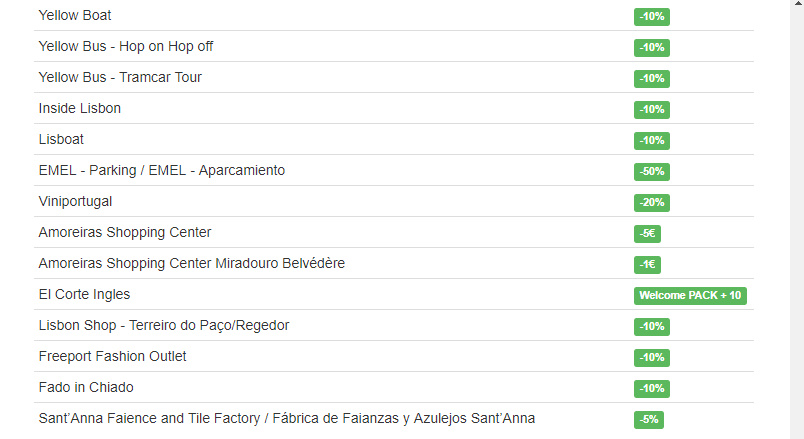Click the -5% badge for Sant'Anna Factory
804x439 pixels.
(649, 420)
